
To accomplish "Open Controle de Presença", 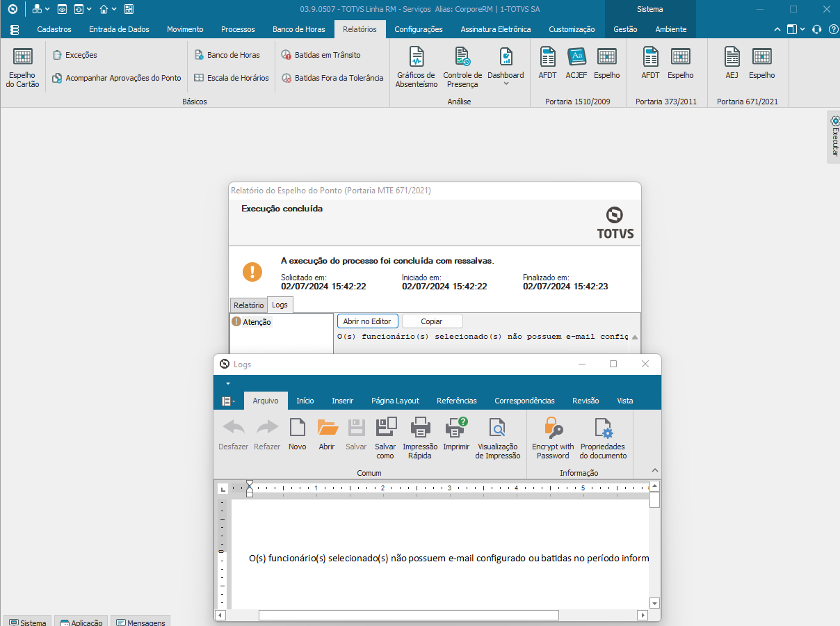I will point(462,68).
